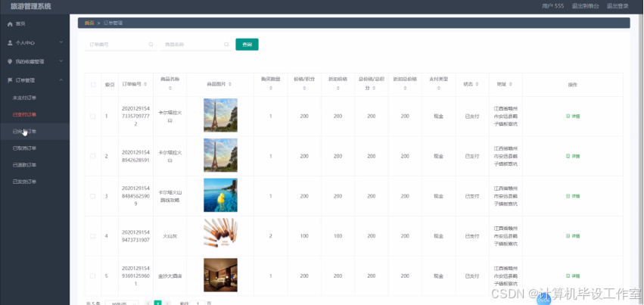Collapse the 订单管理 menu chevron
This screenshot has height=305, width=644.
pyautogui.click(x=61, y=80)
